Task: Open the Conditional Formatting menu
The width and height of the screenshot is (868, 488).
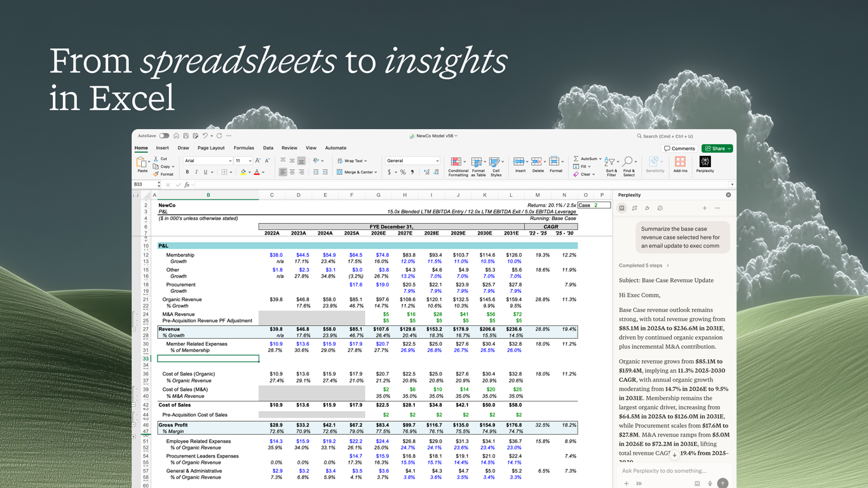Action: coord(458,166)
